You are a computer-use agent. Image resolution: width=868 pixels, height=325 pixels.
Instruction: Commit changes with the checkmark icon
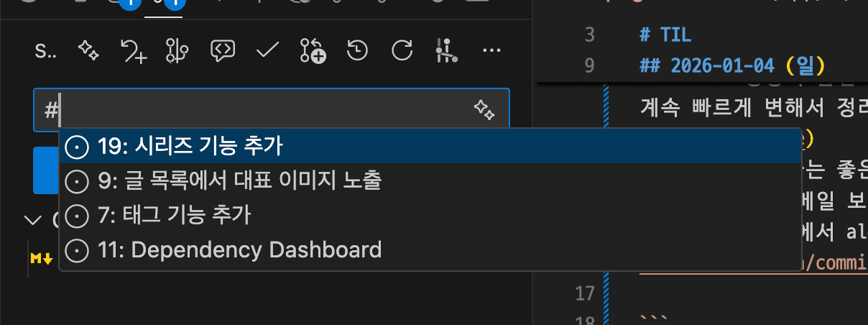pyautogui.click(x=267, y=50)
